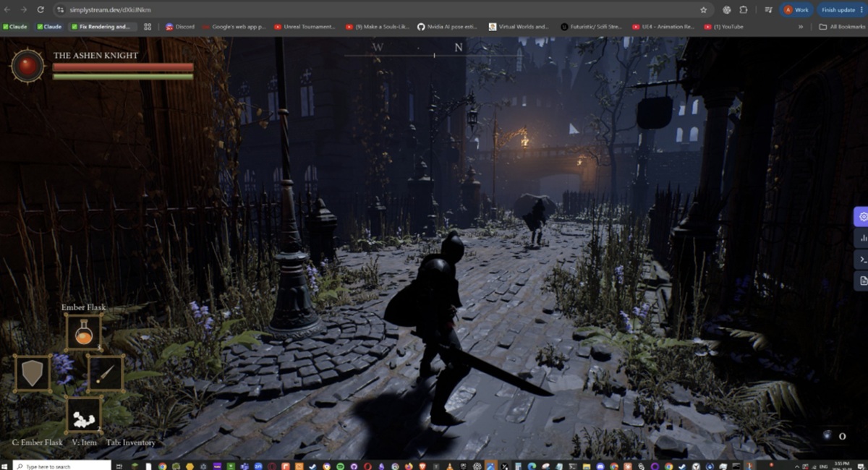The image size is (868, 470).
Task: Click the 'Type here to search' taskbar box
Action: point(62,466)
